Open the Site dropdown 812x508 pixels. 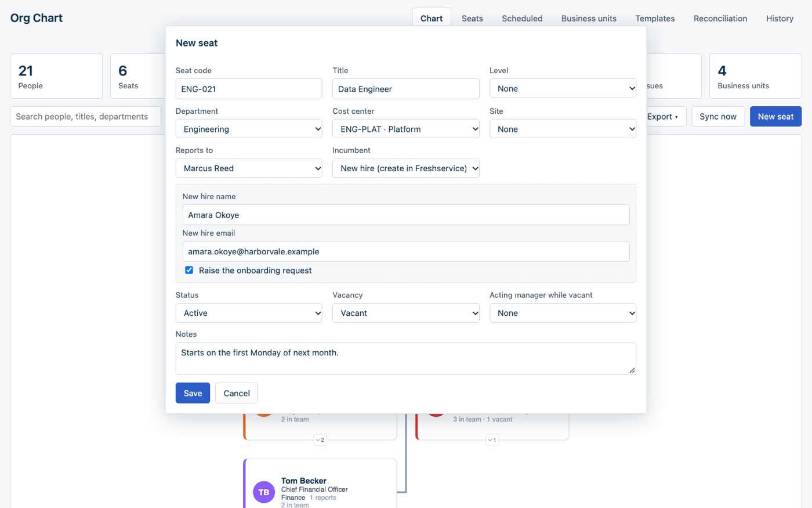click(x=563, y=129)
